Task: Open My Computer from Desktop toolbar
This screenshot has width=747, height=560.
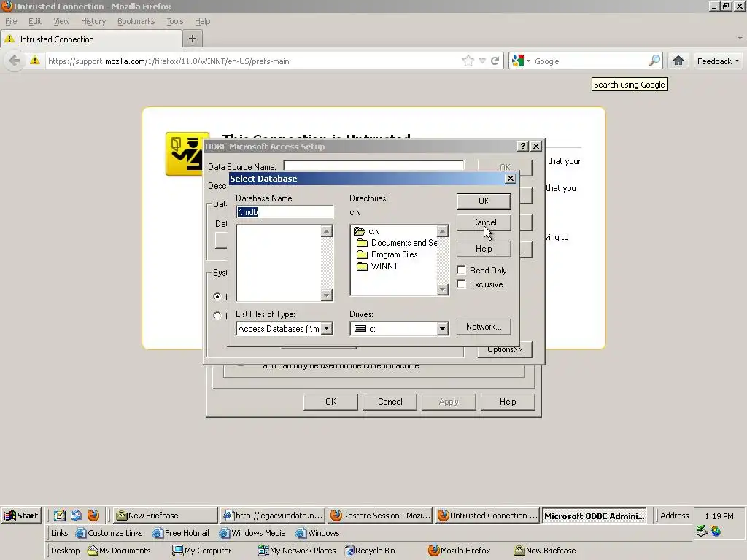Action: pos(202,551)
